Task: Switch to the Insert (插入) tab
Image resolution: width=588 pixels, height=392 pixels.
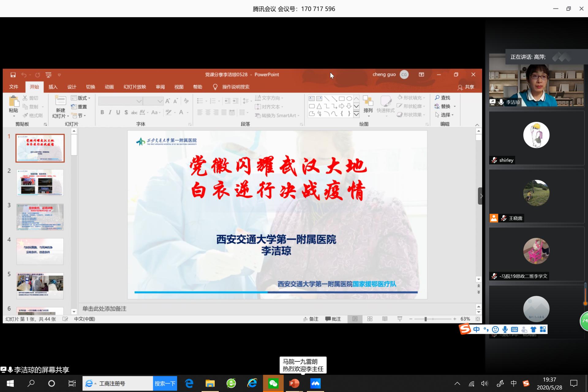Action: click(53, 87)
